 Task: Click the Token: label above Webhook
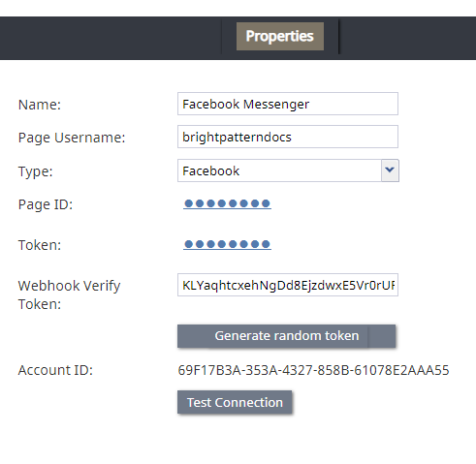(x=40, y=245)
